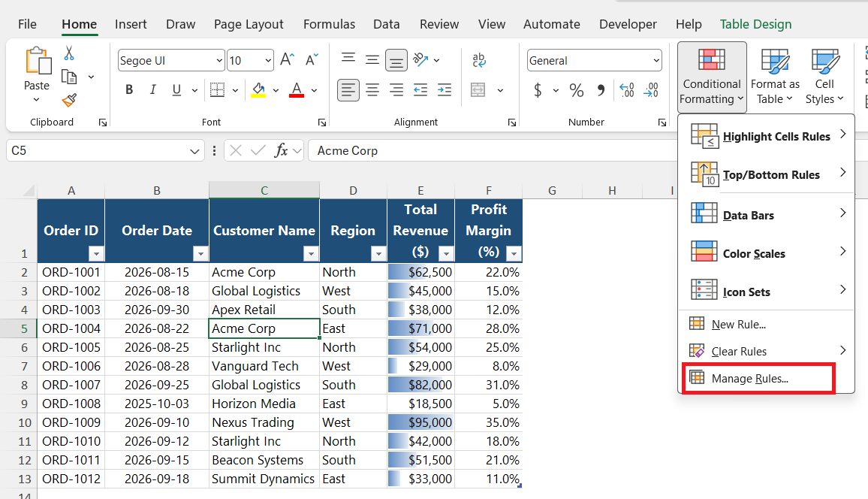Switch to the Table Design tab
This screenshot has height=499, width=868.
tap(755, 24)
